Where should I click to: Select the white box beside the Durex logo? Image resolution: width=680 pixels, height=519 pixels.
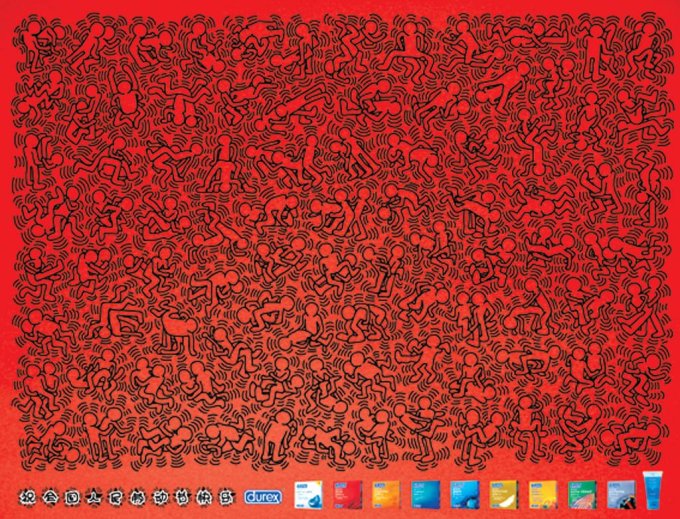pyautogui.click(x=306, y=493)
